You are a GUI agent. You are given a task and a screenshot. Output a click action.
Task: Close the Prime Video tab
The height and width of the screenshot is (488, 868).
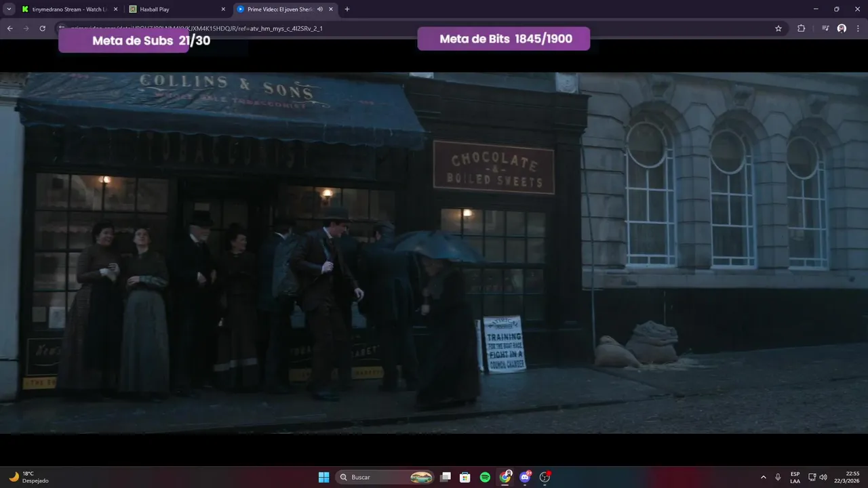tap(331, 9)
